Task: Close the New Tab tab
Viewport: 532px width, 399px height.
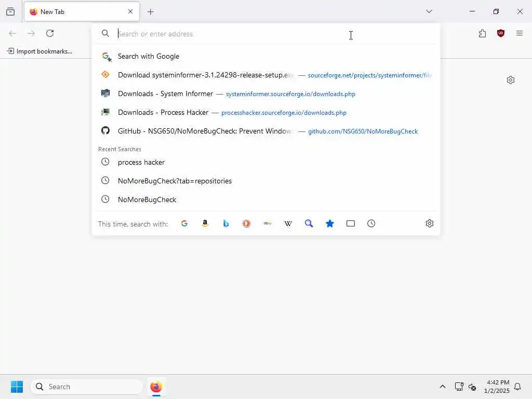Action: (x=130, y=11)
